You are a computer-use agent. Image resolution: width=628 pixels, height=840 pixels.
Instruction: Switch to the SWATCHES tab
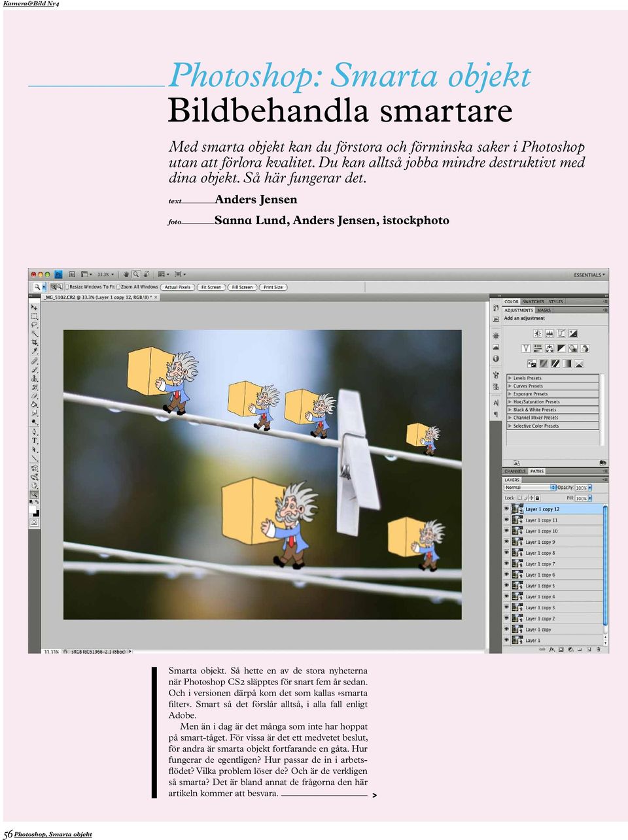(534, 301)
